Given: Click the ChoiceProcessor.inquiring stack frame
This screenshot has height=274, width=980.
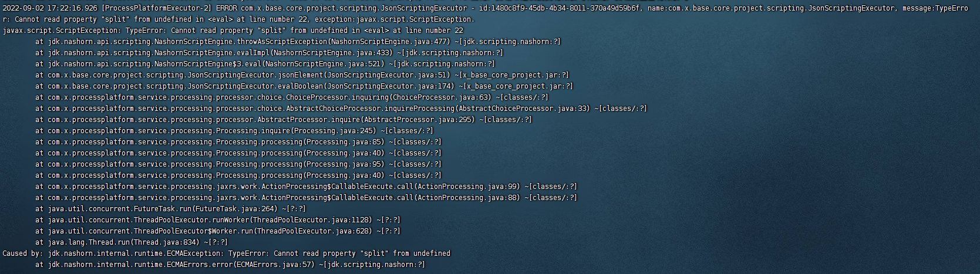Looking at the screenshot, I should (x=291, y=97).
